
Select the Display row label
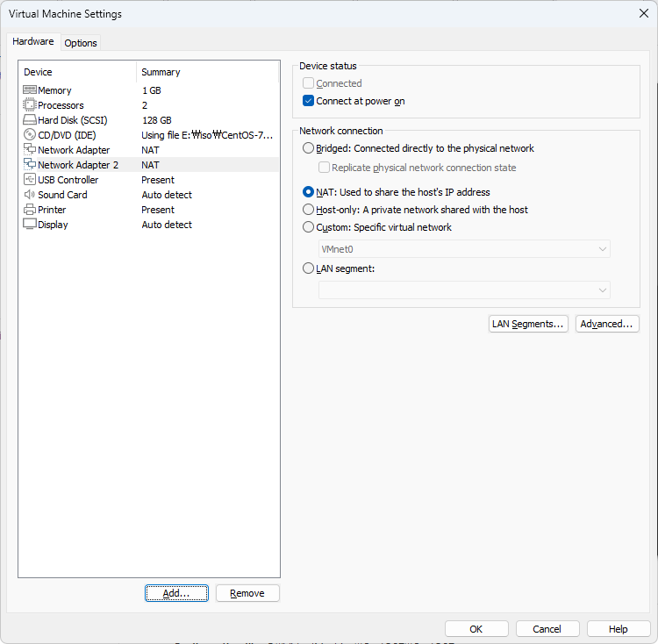(53, 225)
